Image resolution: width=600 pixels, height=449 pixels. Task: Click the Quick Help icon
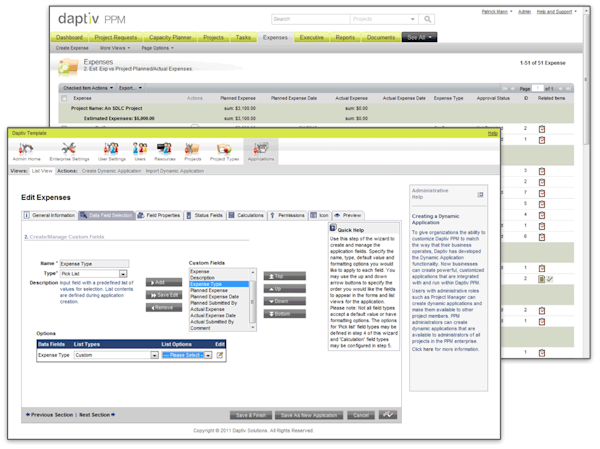point(333,227)
